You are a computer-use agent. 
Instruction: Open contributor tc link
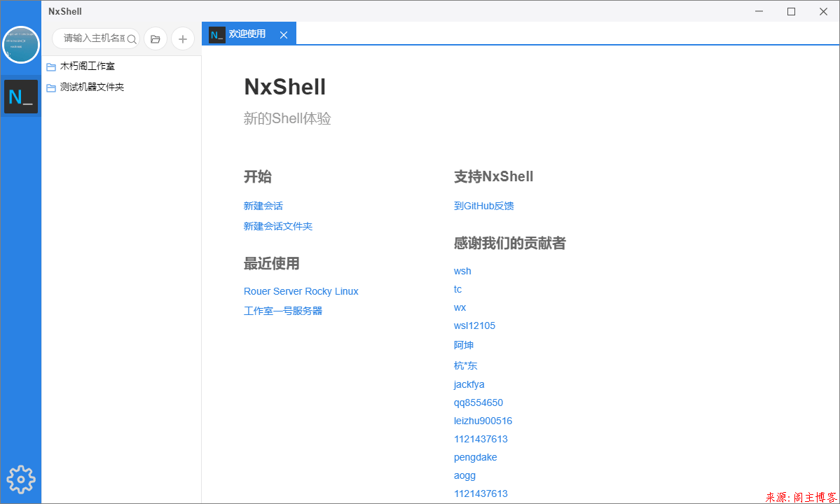tap(457, 290)
